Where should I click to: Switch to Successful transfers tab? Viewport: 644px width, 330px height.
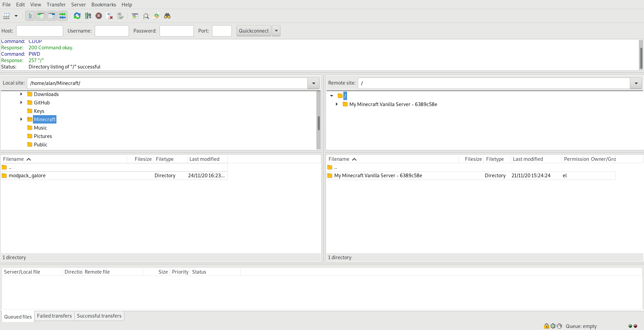[99, 316]
